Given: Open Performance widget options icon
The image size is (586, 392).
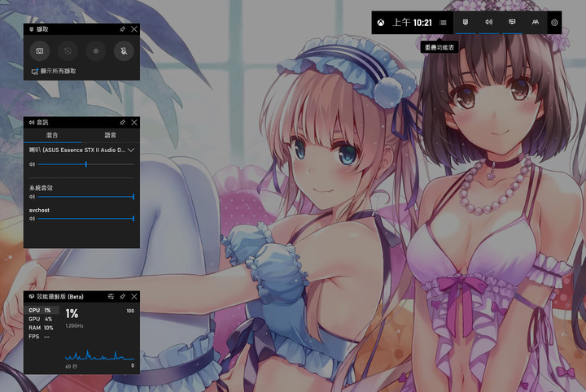Looking at the screenshot, I should click(111, 296).
